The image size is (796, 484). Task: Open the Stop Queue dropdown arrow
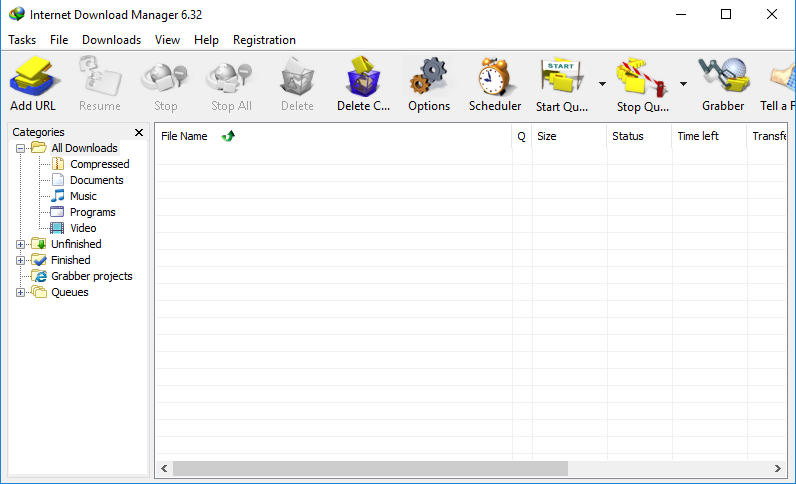[x=683, y=84]
